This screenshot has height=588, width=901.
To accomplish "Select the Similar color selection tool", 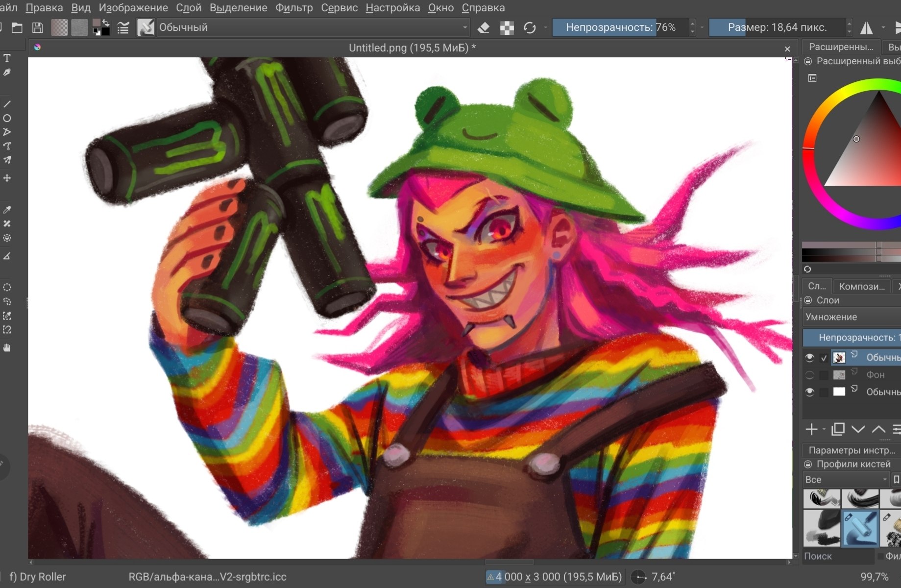I will [x=7, y=316].
